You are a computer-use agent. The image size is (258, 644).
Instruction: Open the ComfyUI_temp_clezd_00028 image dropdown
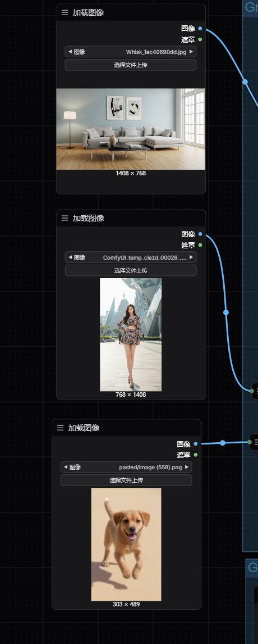[131, 257]
